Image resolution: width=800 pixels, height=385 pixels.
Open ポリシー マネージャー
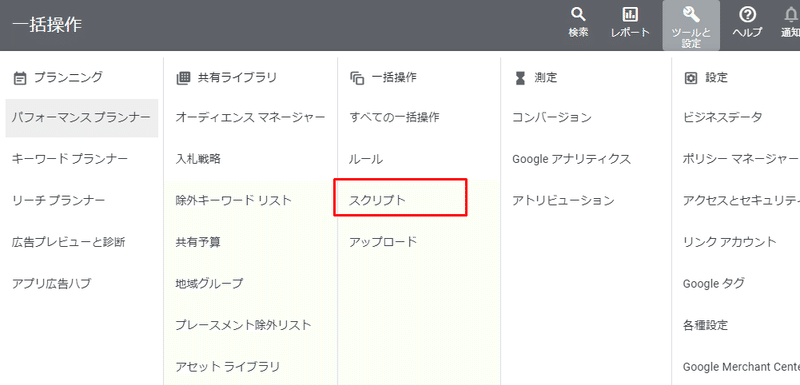(741, 159)
